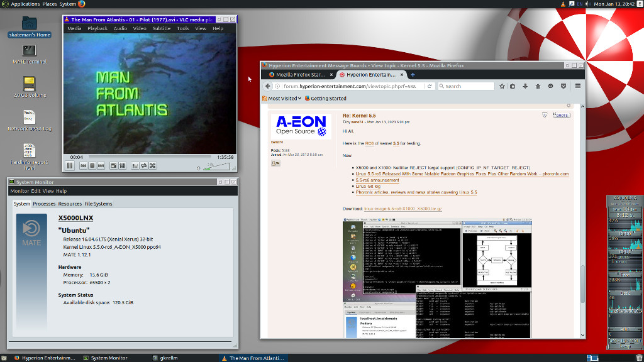This screenshot has height=362, width=644.
Task: Click the VLC remaining time display
Action: [225, 157]
